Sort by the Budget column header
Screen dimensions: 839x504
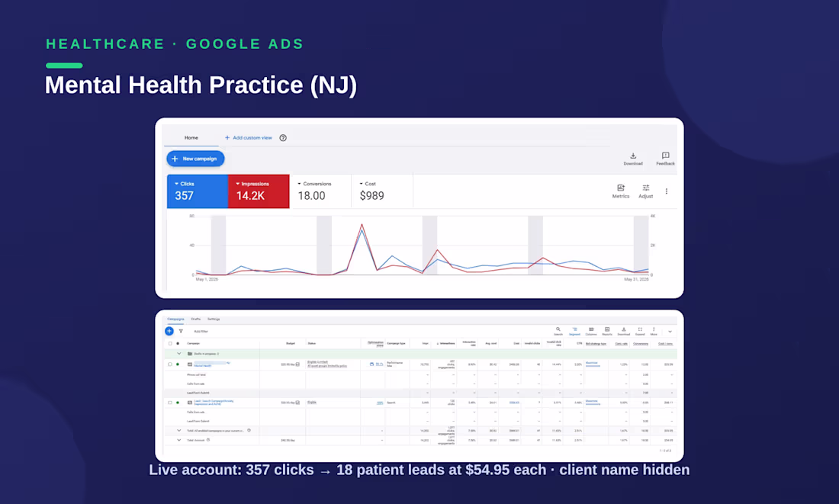tap(291, 343)
